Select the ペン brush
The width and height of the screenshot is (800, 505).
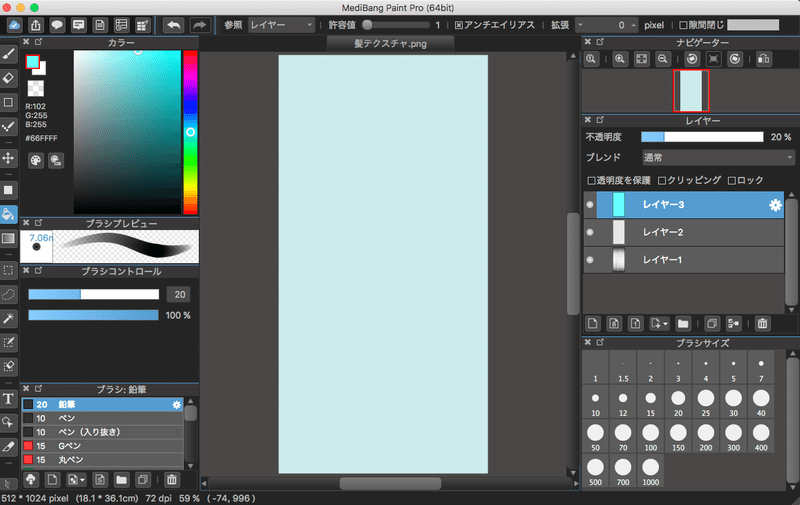(102, 418)
